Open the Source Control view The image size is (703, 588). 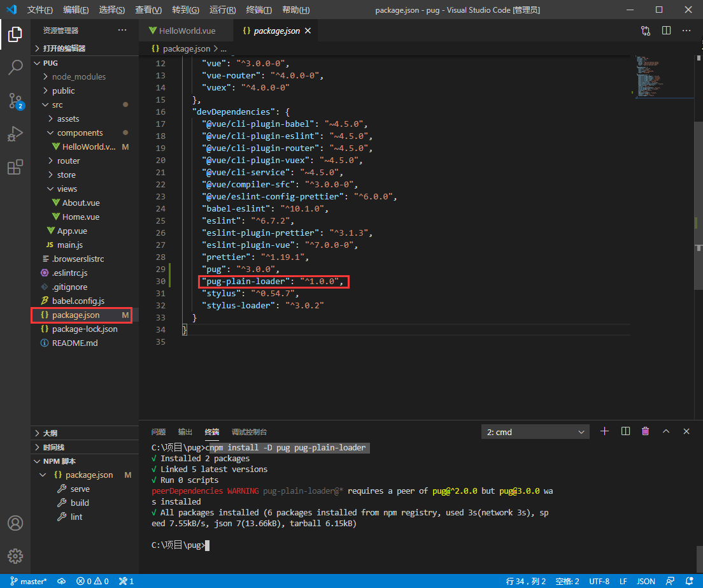pos(15,101)
